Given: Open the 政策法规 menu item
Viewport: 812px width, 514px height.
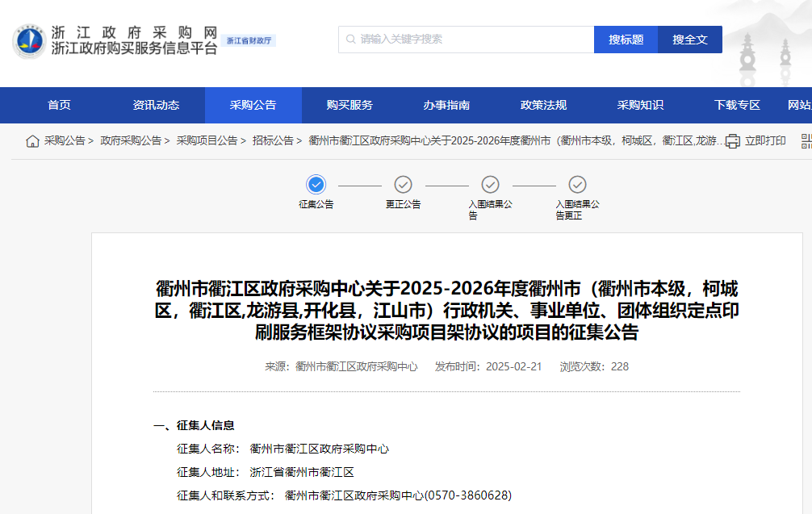Looking at the screenshot, I should pos(544,105).
